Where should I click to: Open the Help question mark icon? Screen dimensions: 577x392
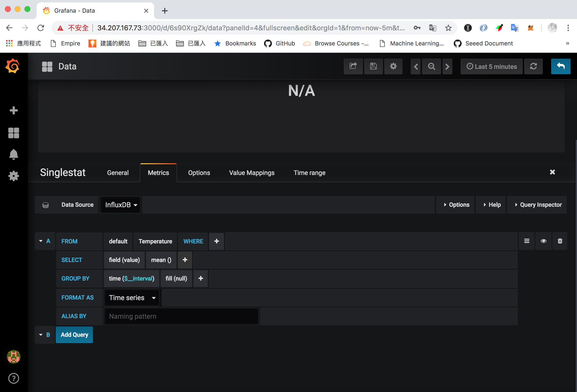point(14,378)
